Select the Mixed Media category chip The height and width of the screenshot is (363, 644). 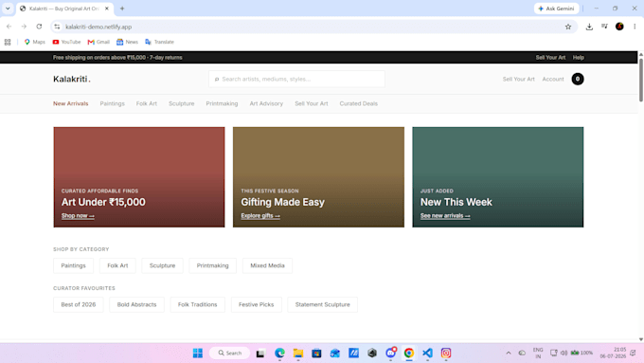[x=267, y=265]
